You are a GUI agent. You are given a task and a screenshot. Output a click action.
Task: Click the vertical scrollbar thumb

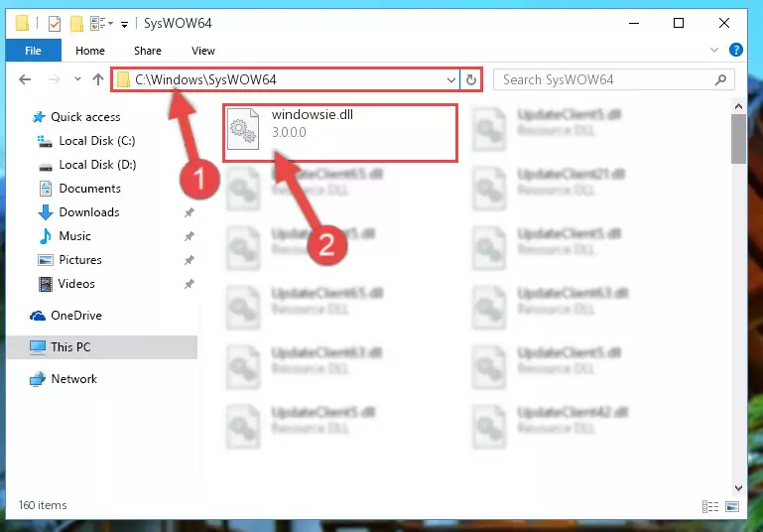(738, 139)
